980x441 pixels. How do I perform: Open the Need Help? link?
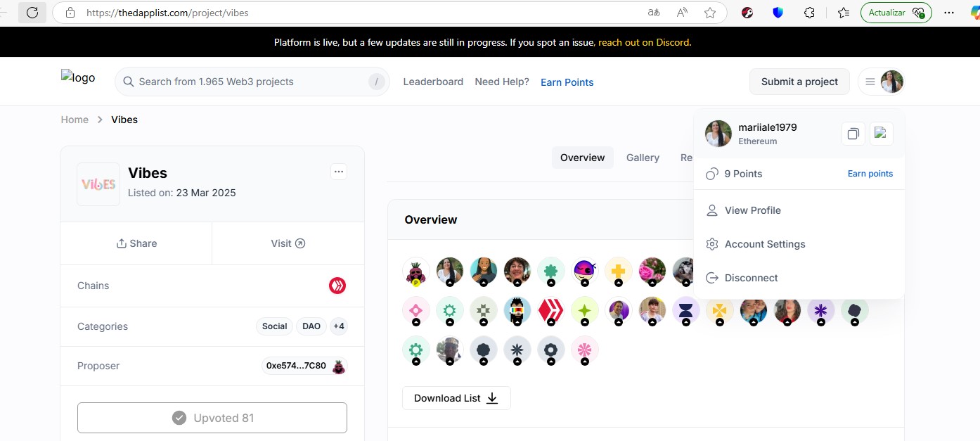502,82
